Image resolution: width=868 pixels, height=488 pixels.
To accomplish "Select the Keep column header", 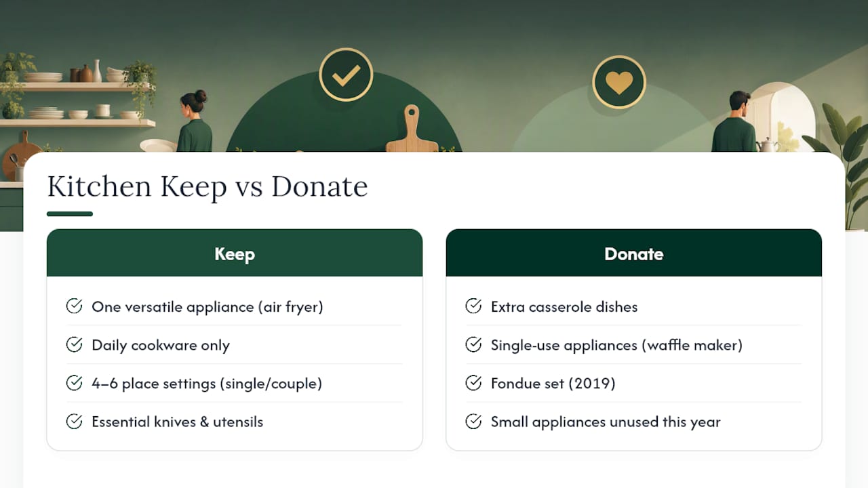I will (x=235, y=253).
